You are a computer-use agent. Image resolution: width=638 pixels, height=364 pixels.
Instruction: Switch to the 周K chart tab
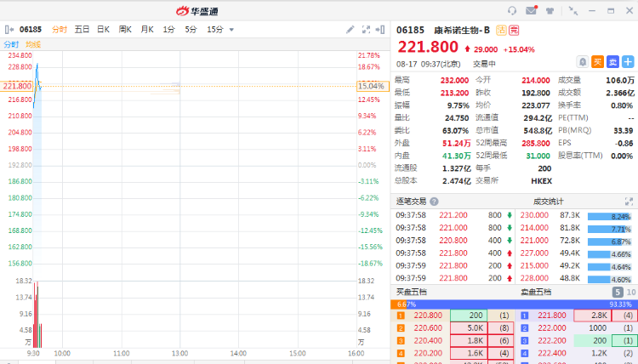[125, 29]
